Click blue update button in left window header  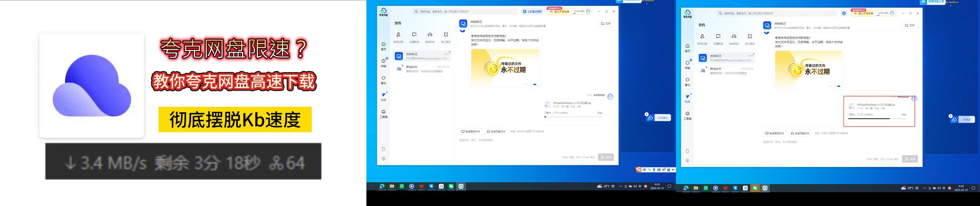pyautogui.click(x=533, y=12)
